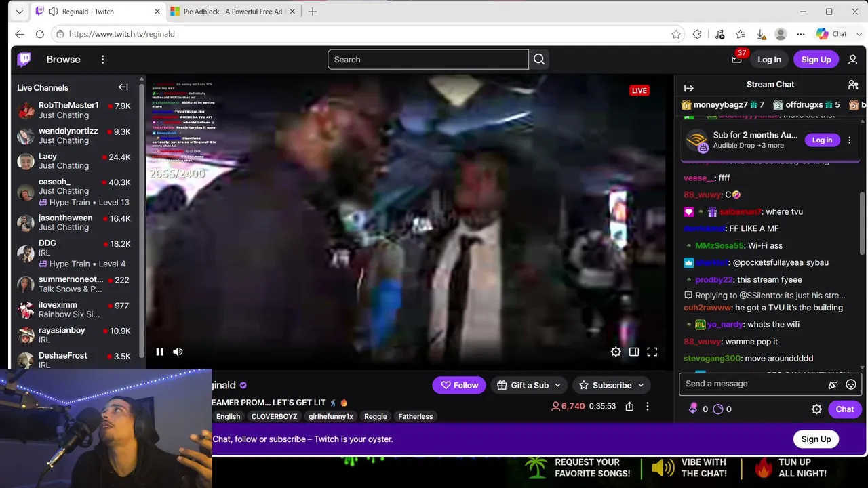
Task: Open the user account icon menu
Action: tap(852, 60)
